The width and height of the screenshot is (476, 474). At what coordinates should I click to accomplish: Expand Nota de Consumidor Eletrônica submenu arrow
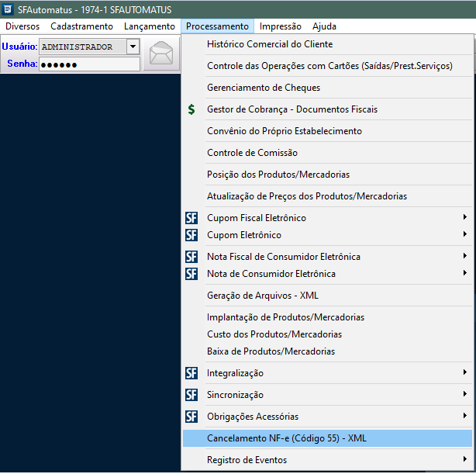464,274
